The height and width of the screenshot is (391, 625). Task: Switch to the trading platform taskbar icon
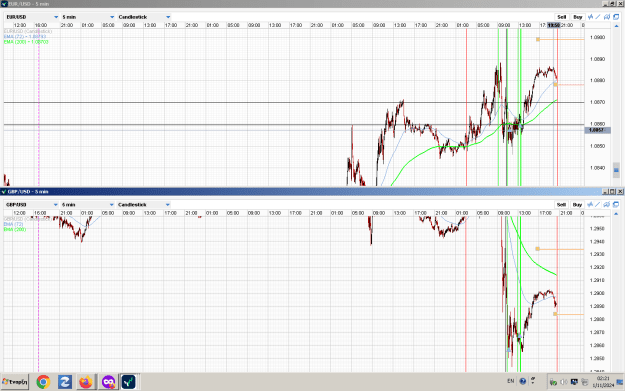[128, 382]
